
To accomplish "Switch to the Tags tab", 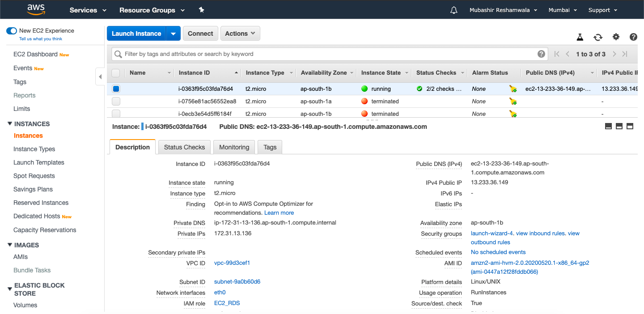I will (270, 147).
